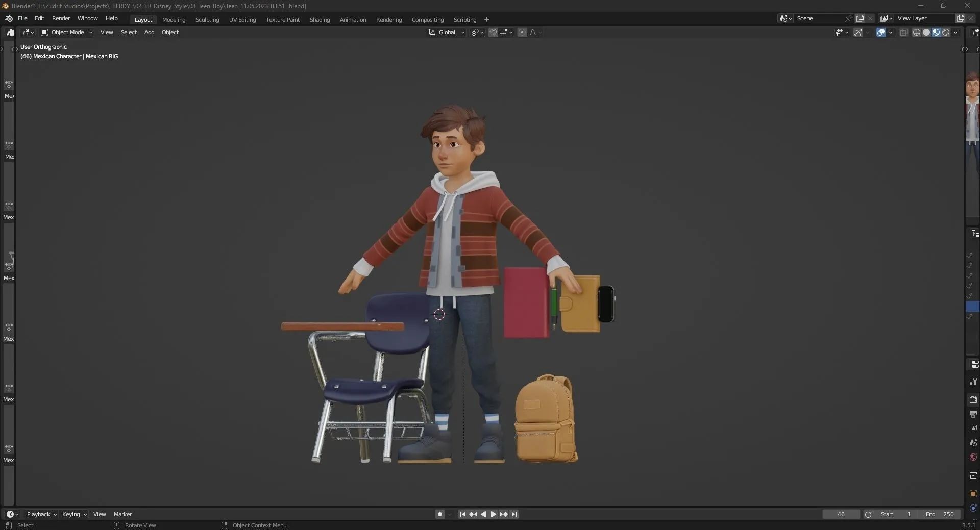Open the Object Mode dropdown
Screen dimensions: 980x530
click(66, 32)
